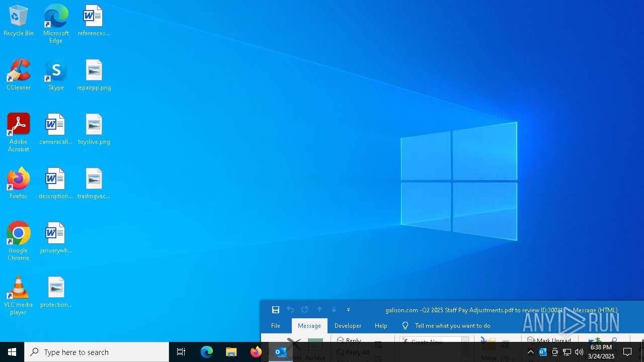
Task: Open the Help ribbon tab
Action: [x=381, y=326]
